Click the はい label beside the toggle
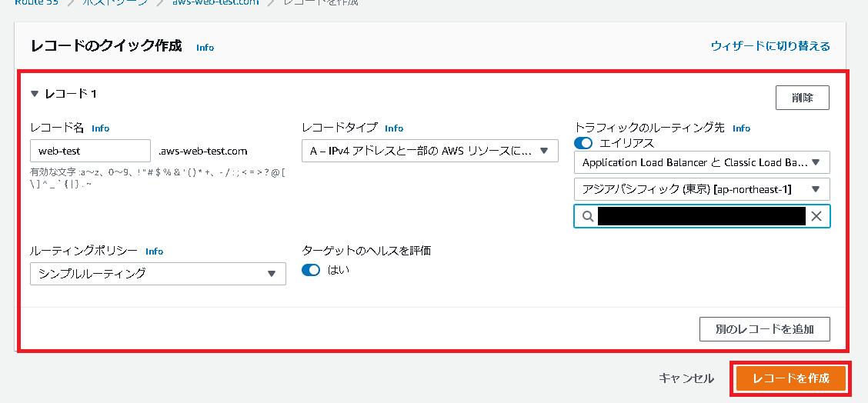 [339, 271]
